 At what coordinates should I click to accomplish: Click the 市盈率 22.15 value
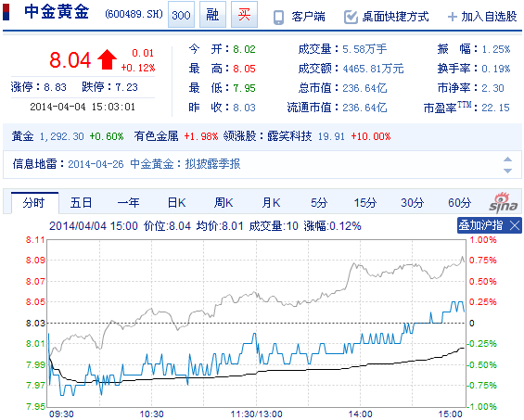495,108
